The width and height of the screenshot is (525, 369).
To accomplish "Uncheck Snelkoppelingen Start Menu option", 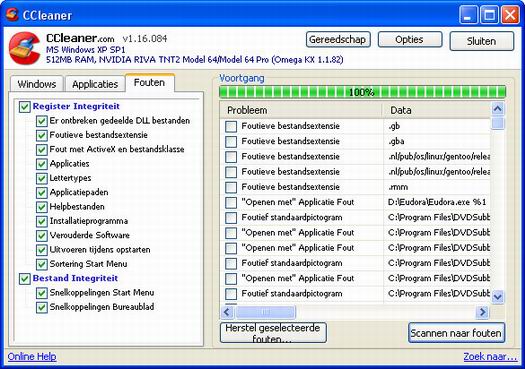I will coord(41,293).
